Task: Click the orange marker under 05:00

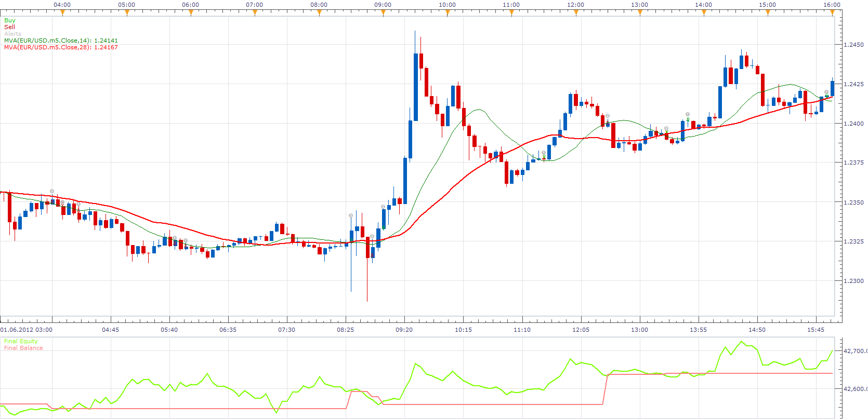Action: coord(127,13)
